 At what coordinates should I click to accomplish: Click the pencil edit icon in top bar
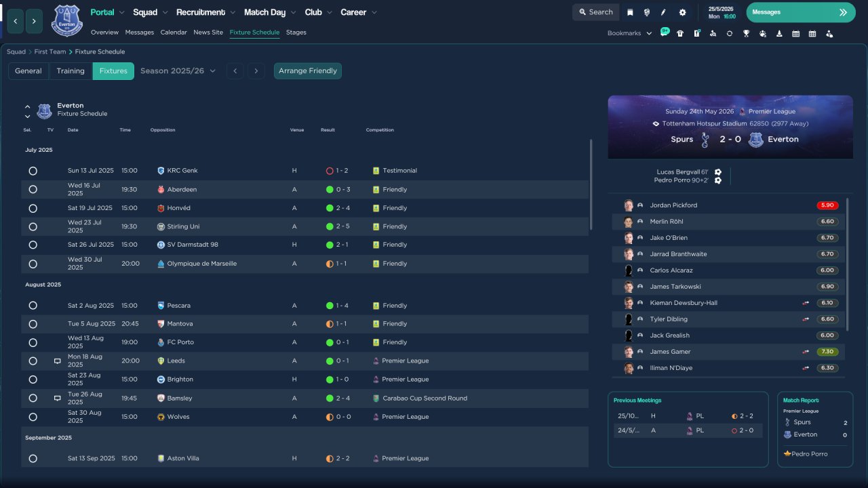(664, 12)
